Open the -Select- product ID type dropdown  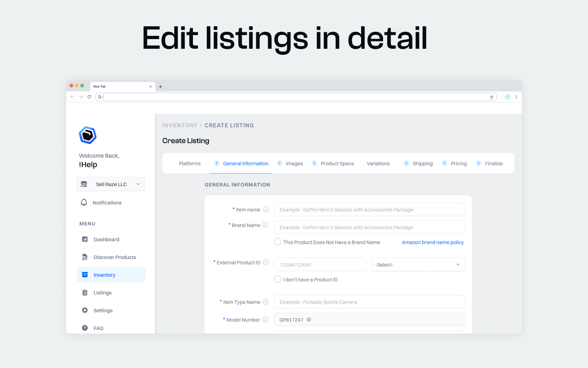pyautogui.click(x=418, y=264)
